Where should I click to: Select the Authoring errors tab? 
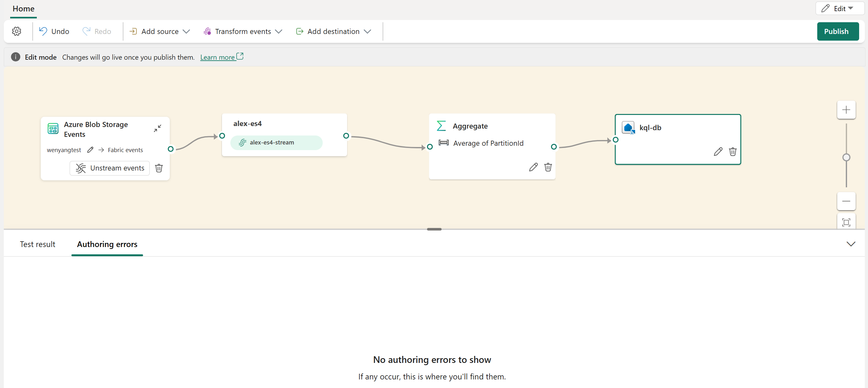(107, 244)
